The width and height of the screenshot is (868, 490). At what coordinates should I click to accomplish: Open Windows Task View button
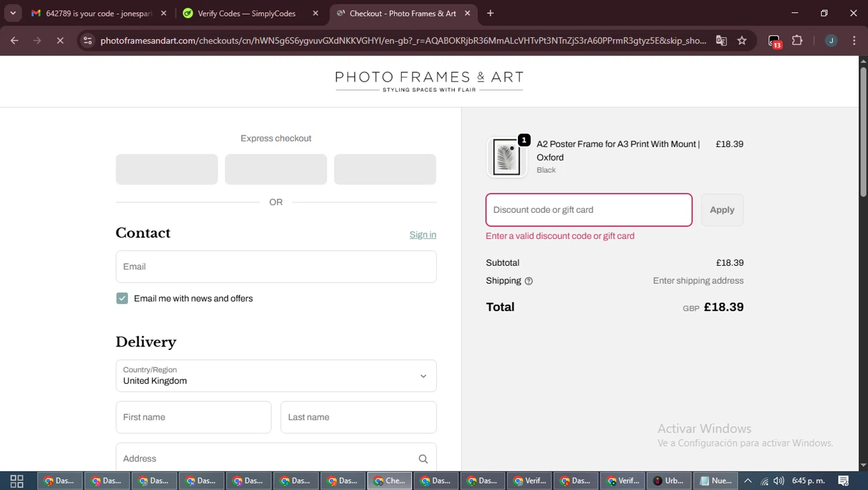tap(17, 481)
